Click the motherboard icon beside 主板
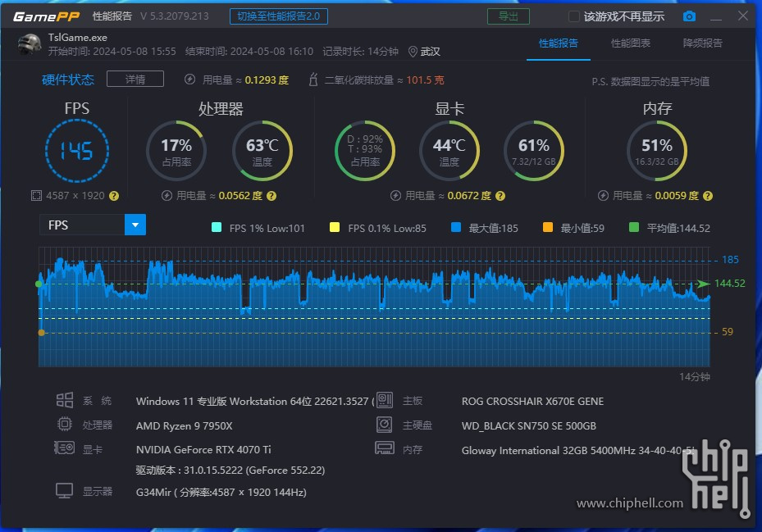762x532 pixels. pyautogui.click(x=385, y=400)
